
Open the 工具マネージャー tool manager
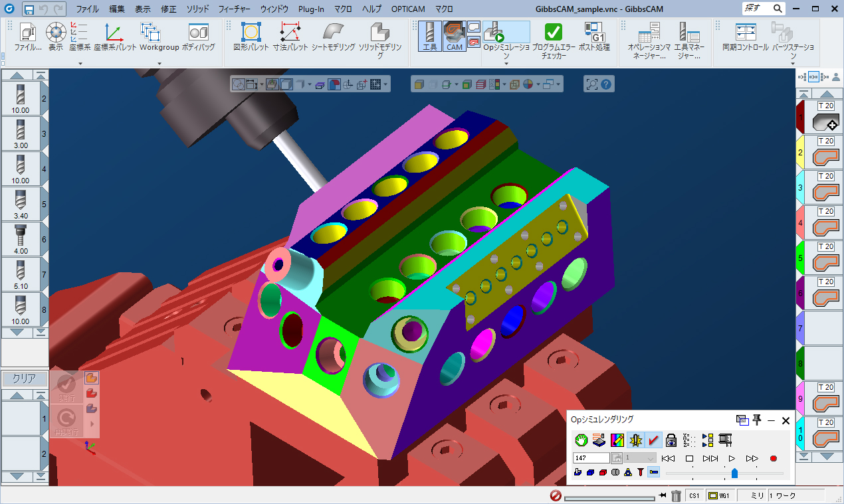click(x=686, y=37)
